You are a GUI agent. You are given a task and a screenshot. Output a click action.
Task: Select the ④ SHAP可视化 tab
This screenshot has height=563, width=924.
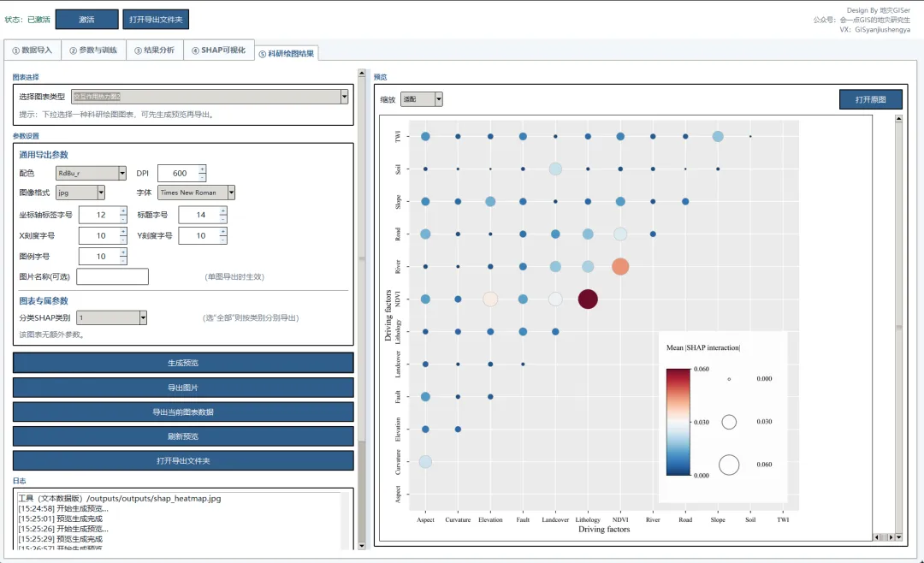coord(219,50)
